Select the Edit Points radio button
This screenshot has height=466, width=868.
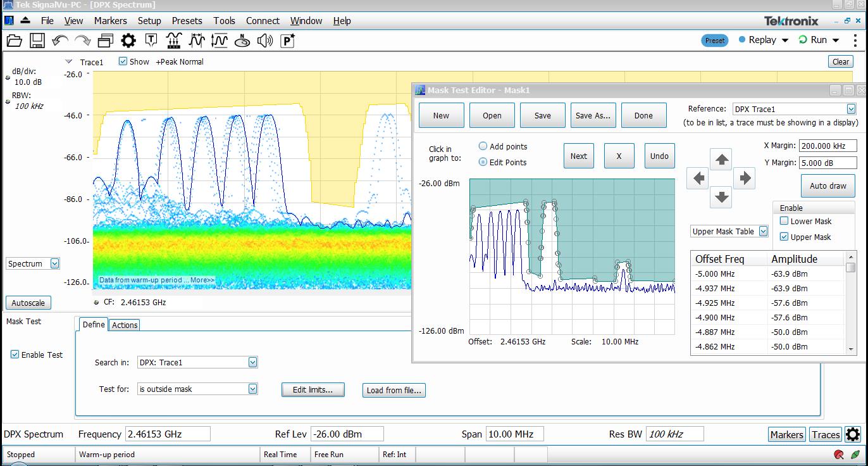(483, 162)
